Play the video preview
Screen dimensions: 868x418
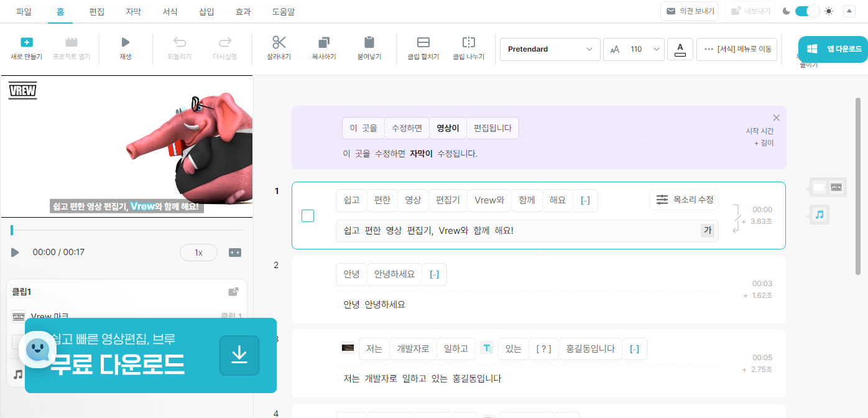(15, 253)
